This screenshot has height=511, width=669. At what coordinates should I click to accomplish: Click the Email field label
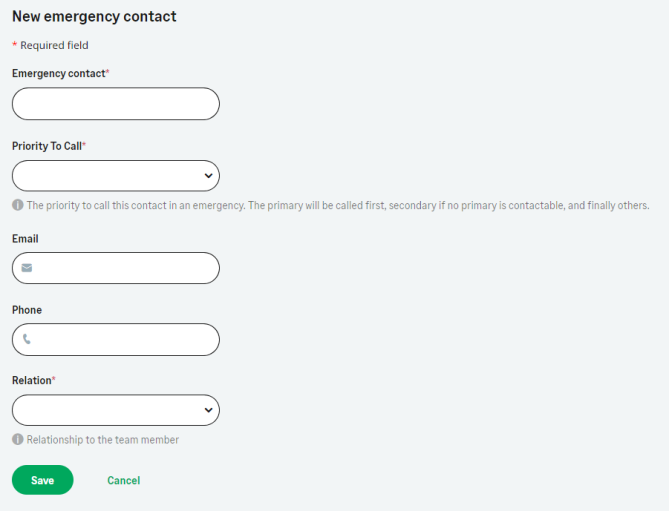(25, 239)
